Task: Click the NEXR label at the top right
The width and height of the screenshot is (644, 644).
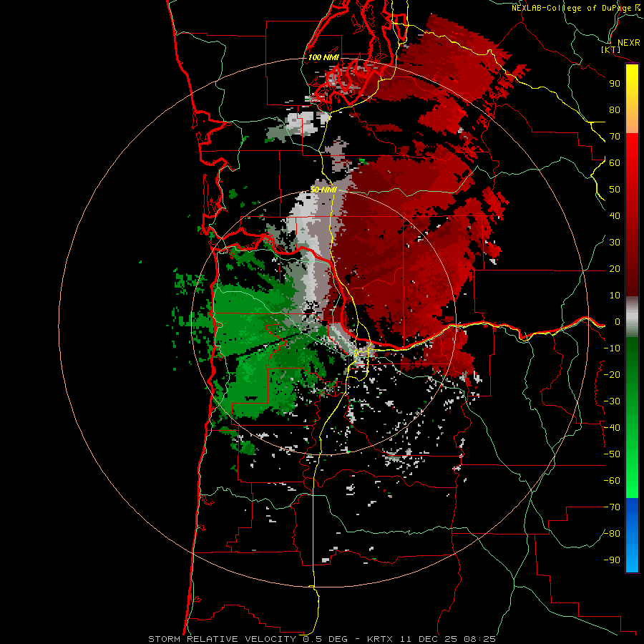Action: click(x=628, y=43)
